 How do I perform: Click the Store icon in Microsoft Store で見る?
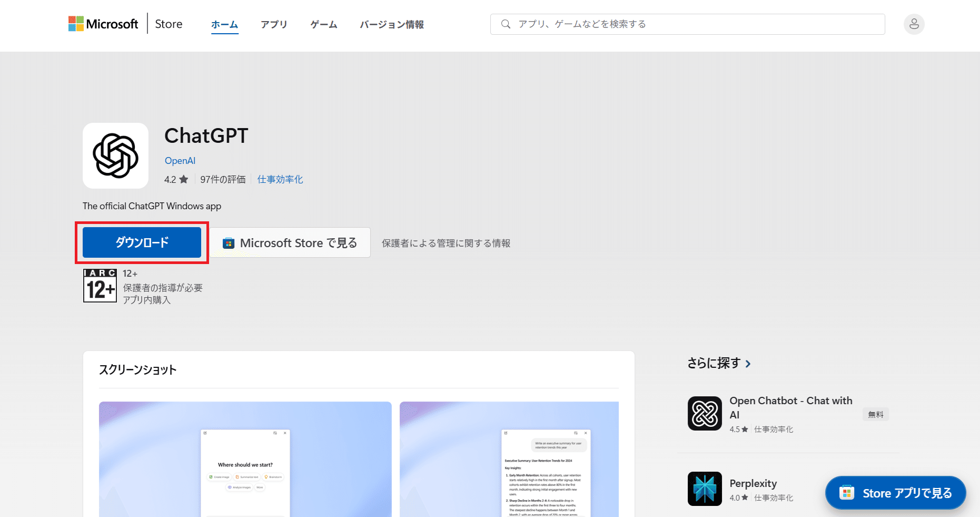point(229,243)
